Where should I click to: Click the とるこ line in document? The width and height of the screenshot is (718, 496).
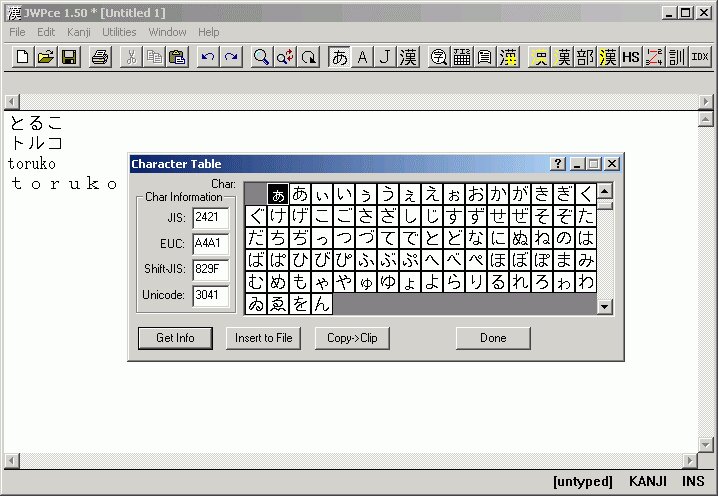[x=35, y=123]
